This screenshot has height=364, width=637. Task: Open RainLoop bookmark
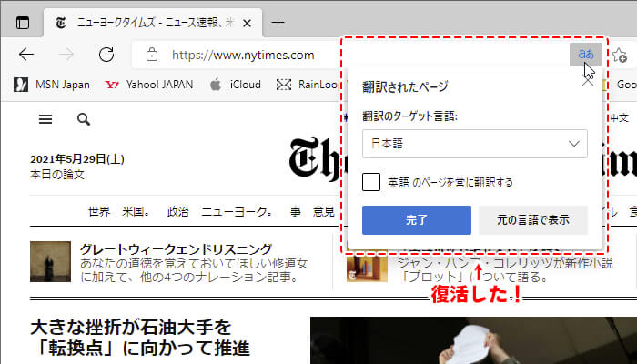(x=308, y=85)
